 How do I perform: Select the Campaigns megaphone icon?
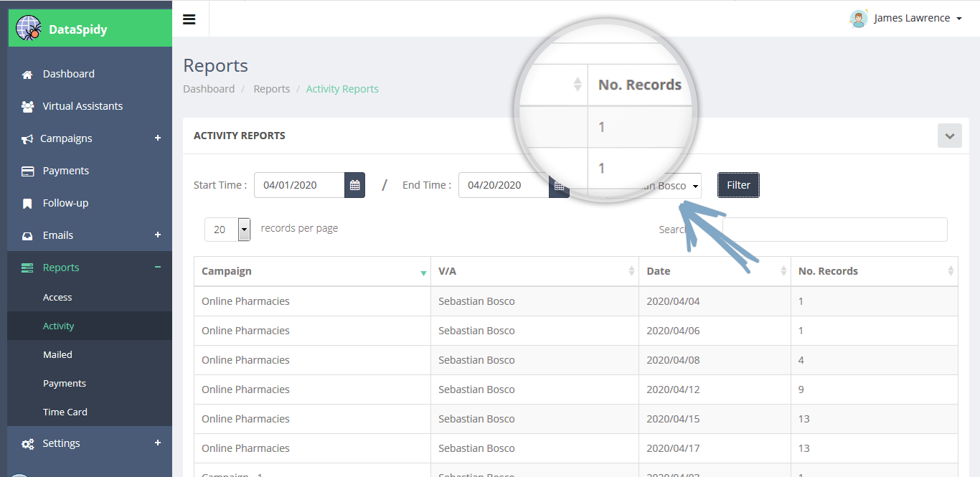(27, 138)
